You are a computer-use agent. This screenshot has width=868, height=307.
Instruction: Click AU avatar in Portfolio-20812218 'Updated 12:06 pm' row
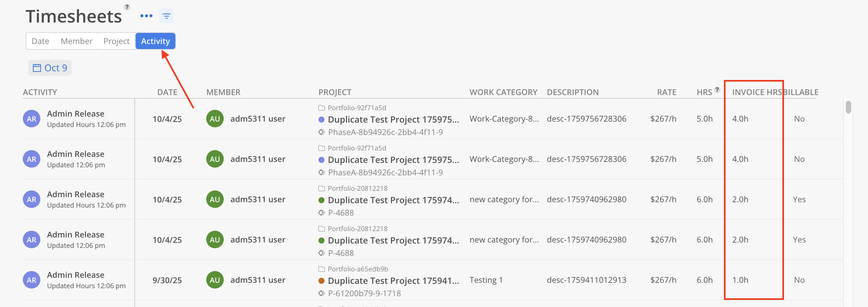(215, 239)
